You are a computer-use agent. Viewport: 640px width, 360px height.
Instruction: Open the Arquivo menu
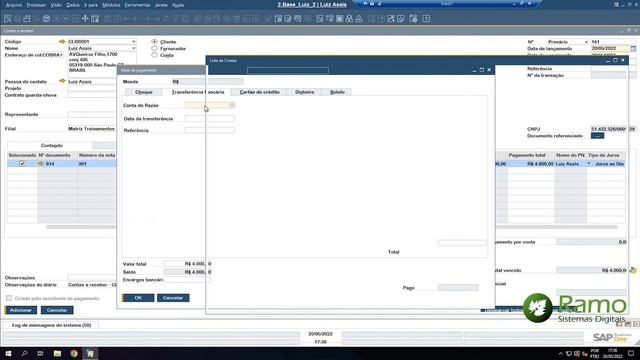(x=14, y=5)
